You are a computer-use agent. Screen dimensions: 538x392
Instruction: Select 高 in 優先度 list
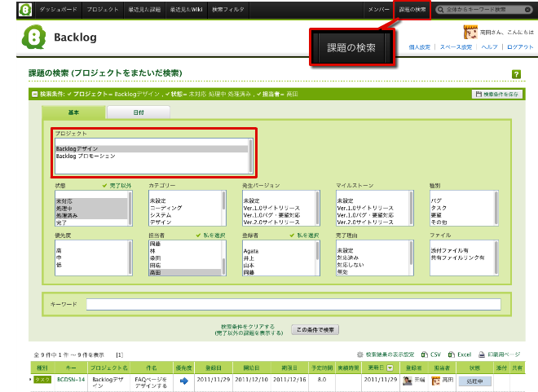click(x=91, y=251)
